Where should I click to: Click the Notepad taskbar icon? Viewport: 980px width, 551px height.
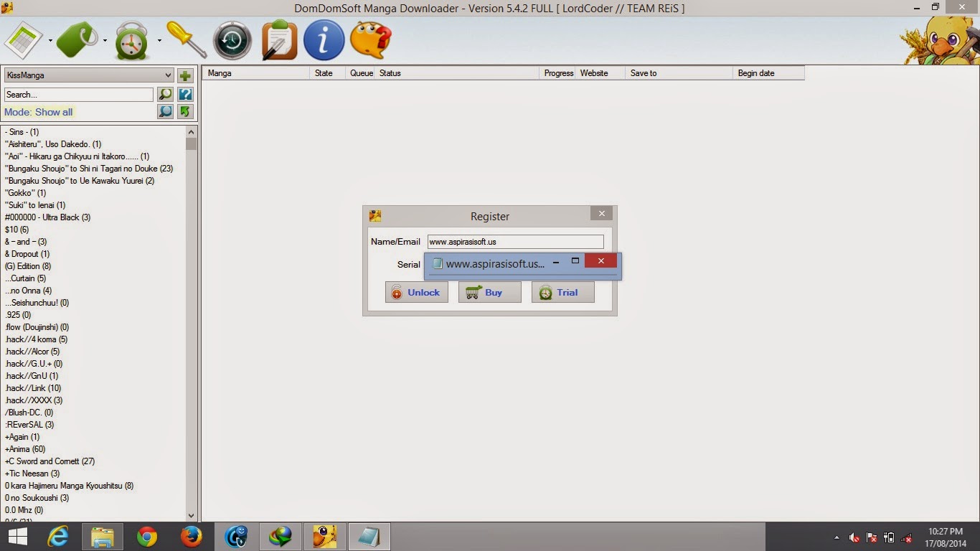tap(369, 537)
